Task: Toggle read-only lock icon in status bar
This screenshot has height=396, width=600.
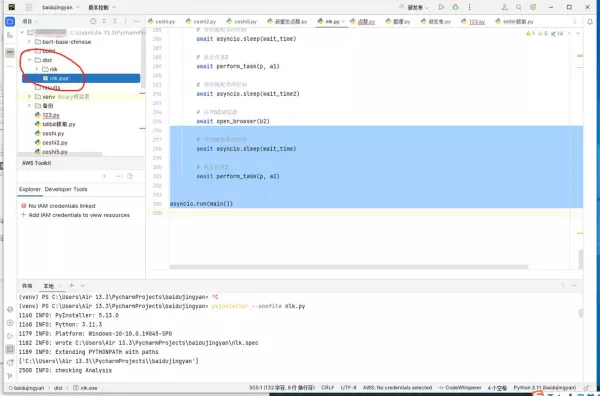Action: (586, 388)
